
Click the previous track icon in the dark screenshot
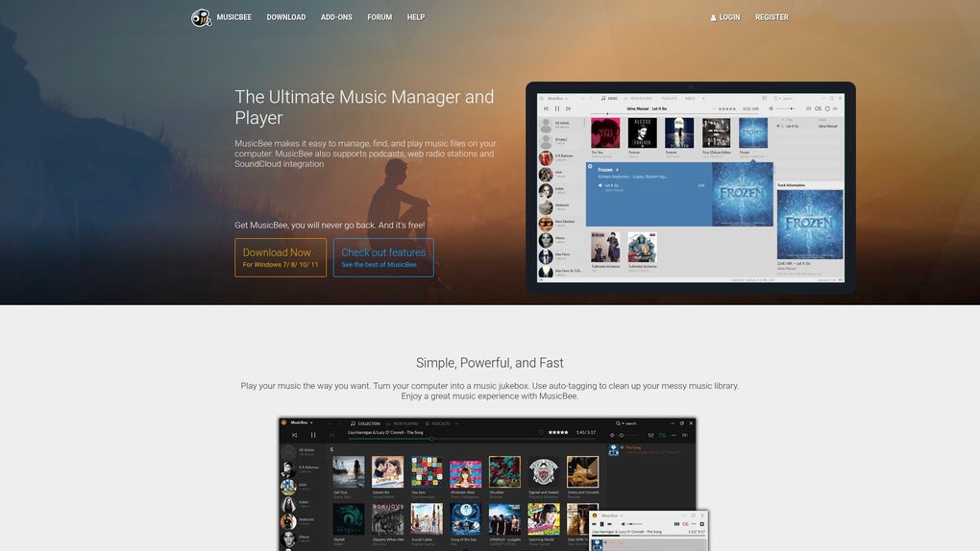(x=294, y=435)
